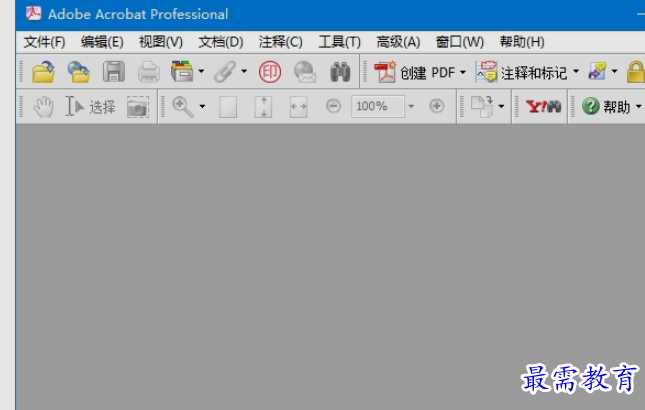
Task: Choose the Zoom In magnifier tool
Action: (x=183, y=107)
